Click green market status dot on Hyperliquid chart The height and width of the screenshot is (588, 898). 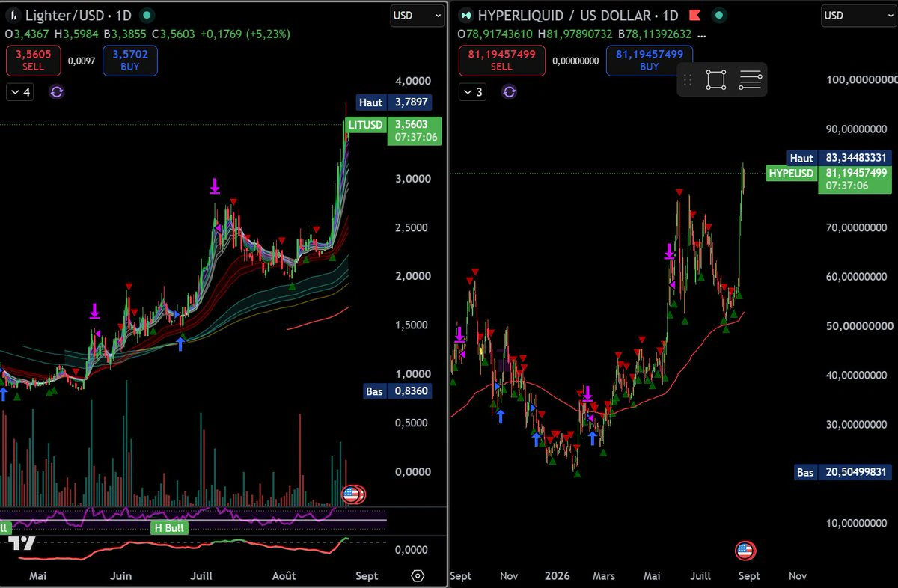(719, 15)
